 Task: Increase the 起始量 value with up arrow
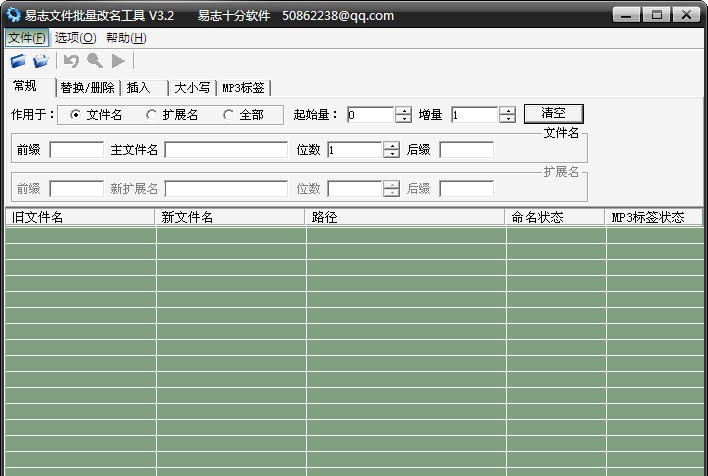click(x=403, y=111)
